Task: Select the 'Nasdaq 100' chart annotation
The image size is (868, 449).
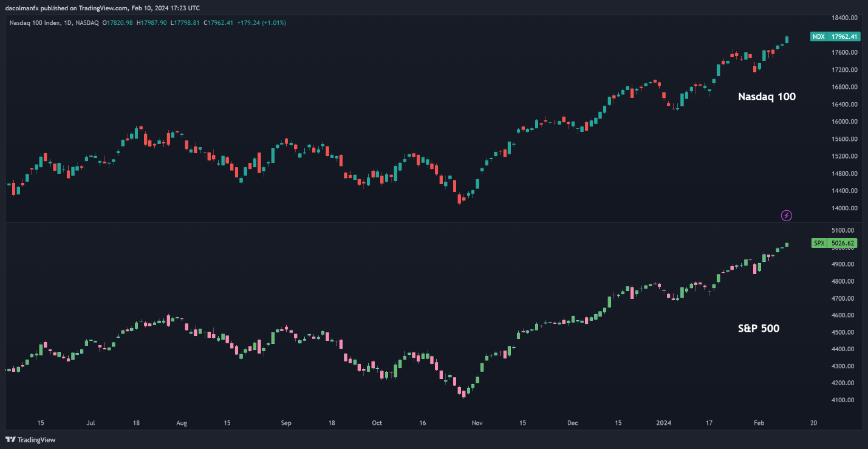Action: [767, 96]
